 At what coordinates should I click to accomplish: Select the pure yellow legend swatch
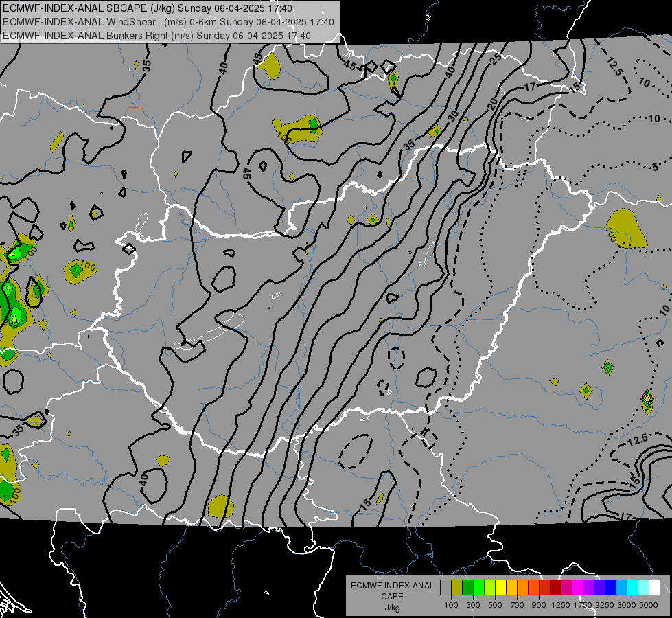tap(500, 587)
